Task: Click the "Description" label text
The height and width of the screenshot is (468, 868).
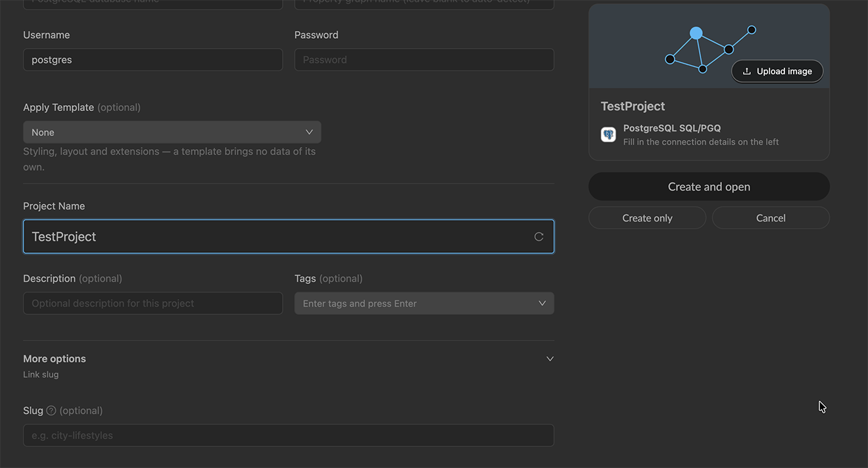Action: click(49, 279)
